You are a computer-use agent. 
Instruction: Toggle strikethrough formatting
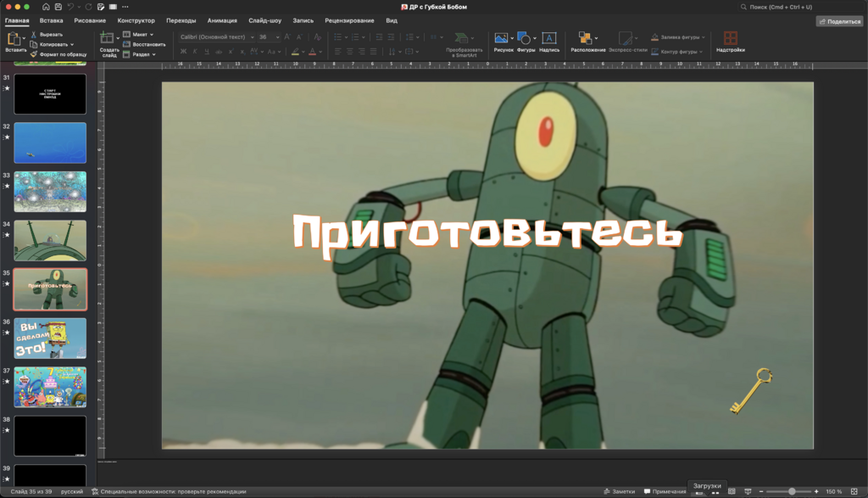click(219, 52)
